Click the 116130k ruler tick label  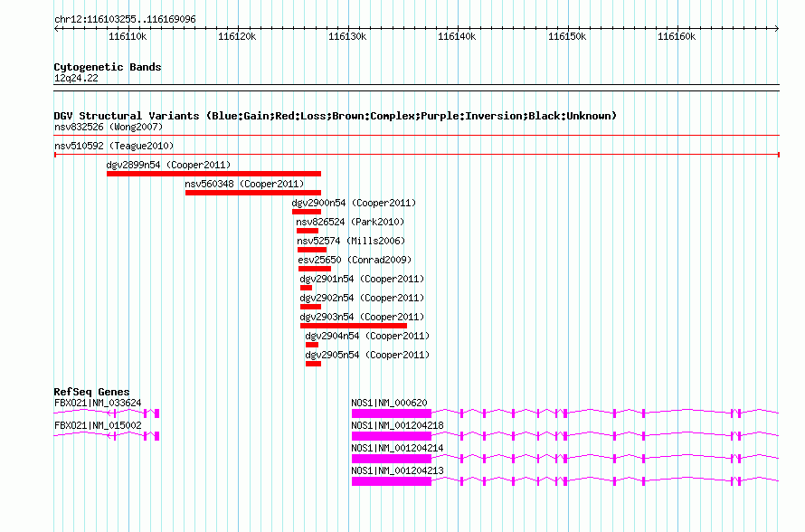(347, 36)
